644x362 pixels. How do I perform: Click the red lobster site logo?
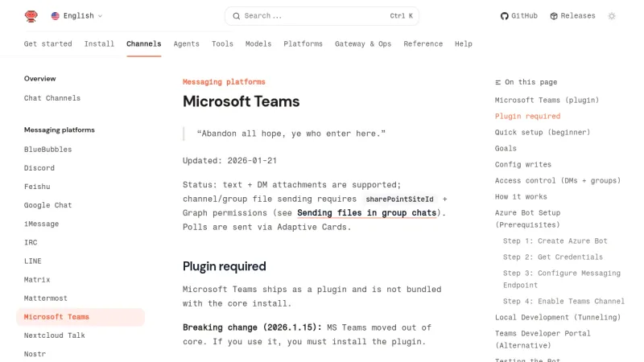pos(31,16)
